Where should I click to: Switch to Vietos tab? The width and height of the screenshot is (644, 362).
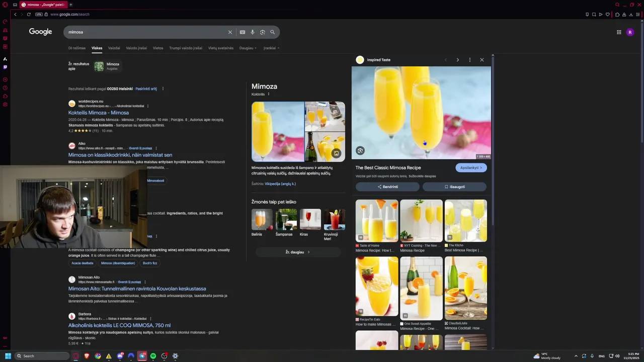tap(158, 48)
